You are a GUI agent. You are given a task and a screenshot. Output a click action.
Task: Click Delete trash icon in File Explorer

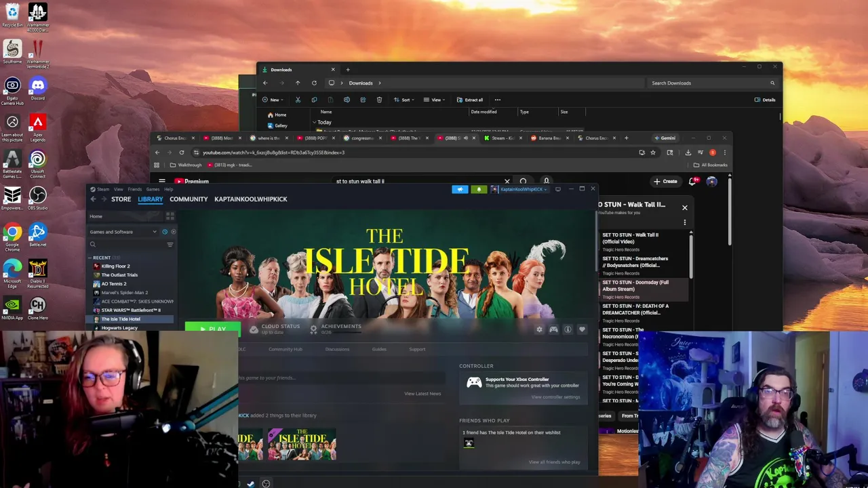(379, 100)
